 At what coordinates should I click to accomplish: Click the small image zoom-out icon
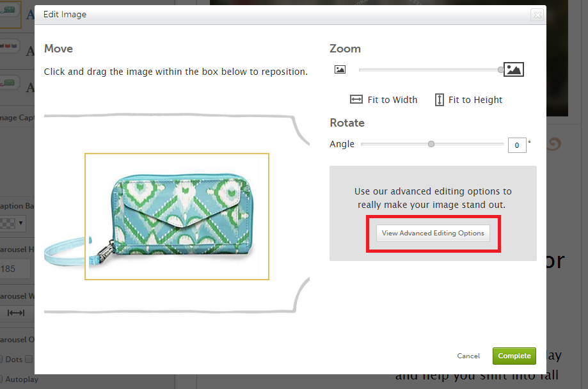[x=340, y=70]
